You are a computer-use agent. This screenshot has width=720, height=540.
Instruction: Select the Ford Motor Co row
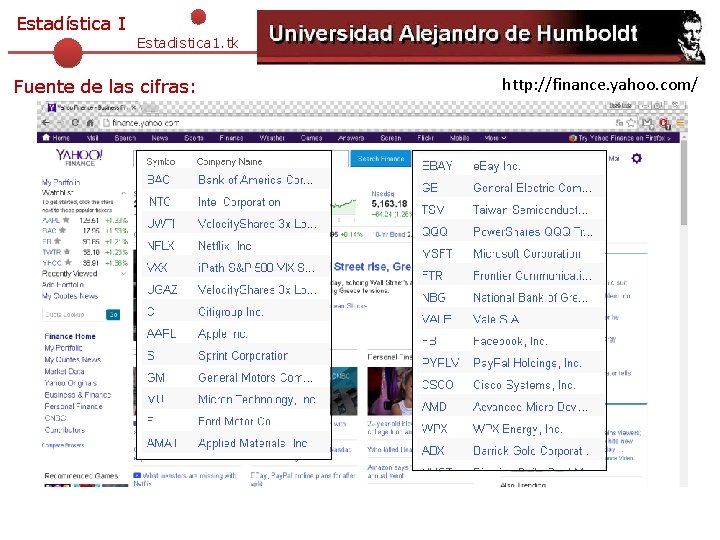tap(234, 421)
